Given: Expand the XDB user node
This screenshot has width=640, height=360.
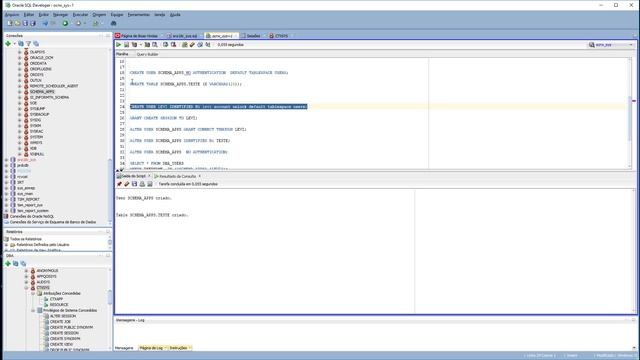Looking at the screenshot, I should [20, 149].
